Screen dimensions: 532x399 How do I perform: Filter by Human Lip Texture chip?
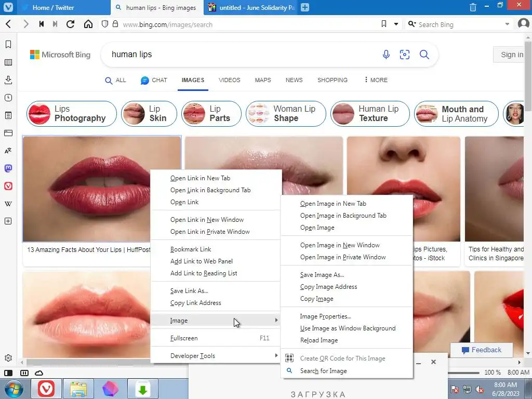370,114
